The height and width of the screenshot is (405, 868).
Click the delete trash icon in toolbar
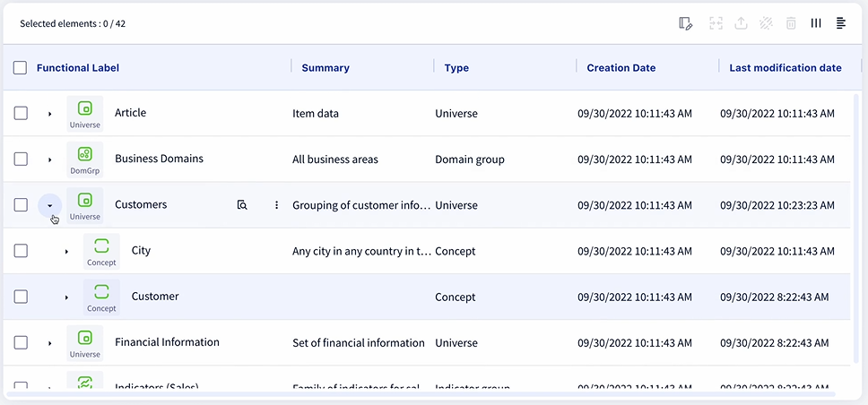pos(791,23)
